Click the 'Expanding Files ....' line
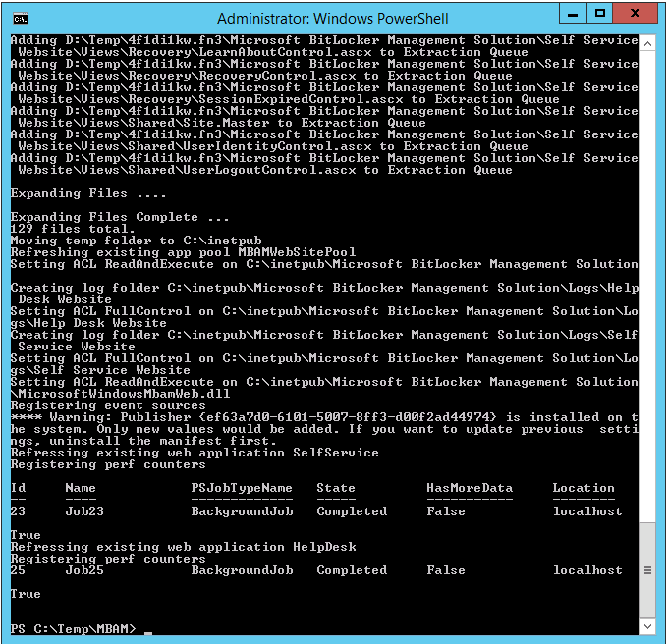 click(x=88, y=193)
